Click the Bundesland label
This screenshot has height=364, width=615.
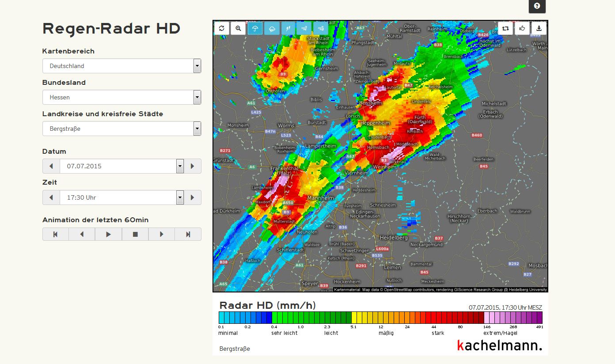64,83
